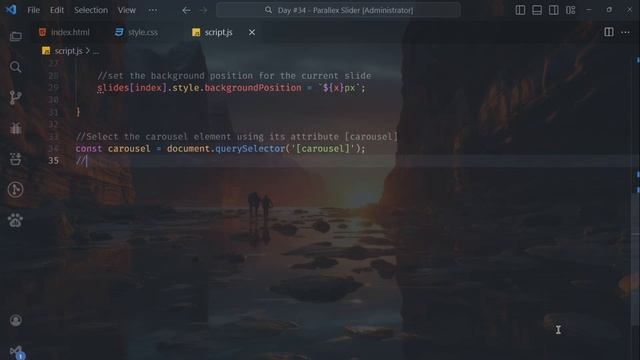The height and width of the screenshot is (360, 640).
Task: Split the editor to the right
Action: (x=609, y=32)
